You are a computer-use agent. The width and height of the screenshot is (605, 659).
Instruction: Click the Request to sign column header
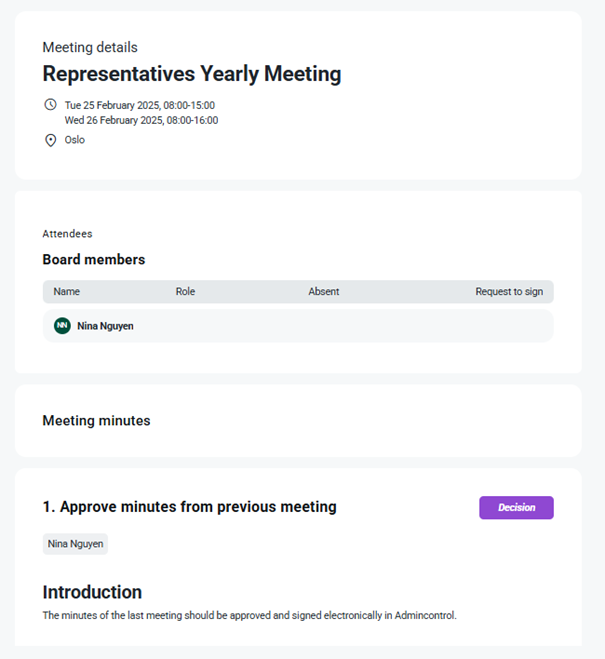click(x=509, y=292)
